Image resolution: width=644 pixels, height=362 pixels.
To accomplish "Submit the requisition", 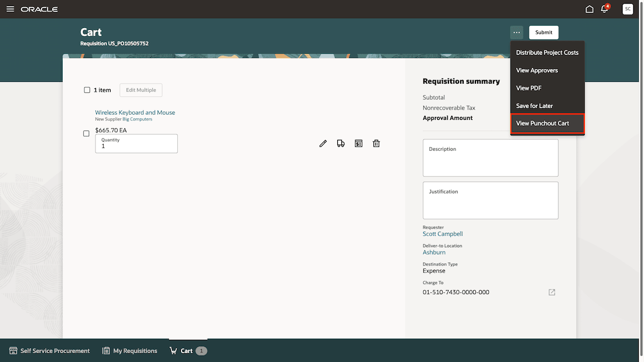I will point(543,32).
